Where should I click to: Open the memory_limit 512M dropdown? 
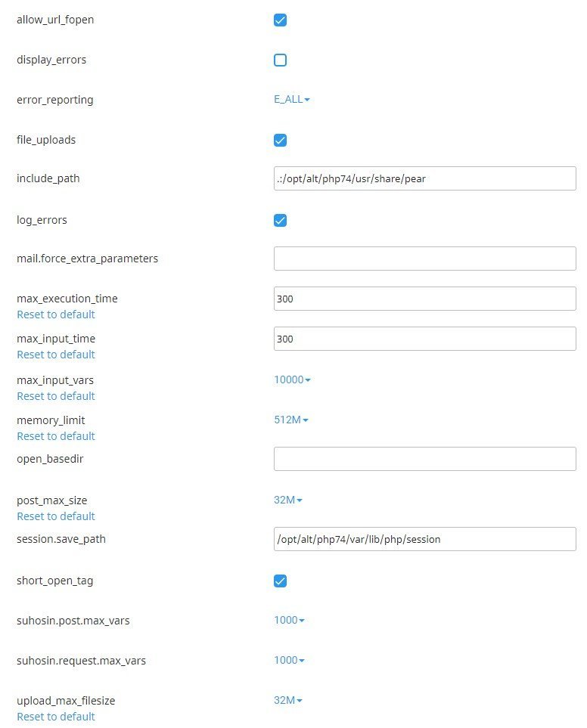(291, 420)
